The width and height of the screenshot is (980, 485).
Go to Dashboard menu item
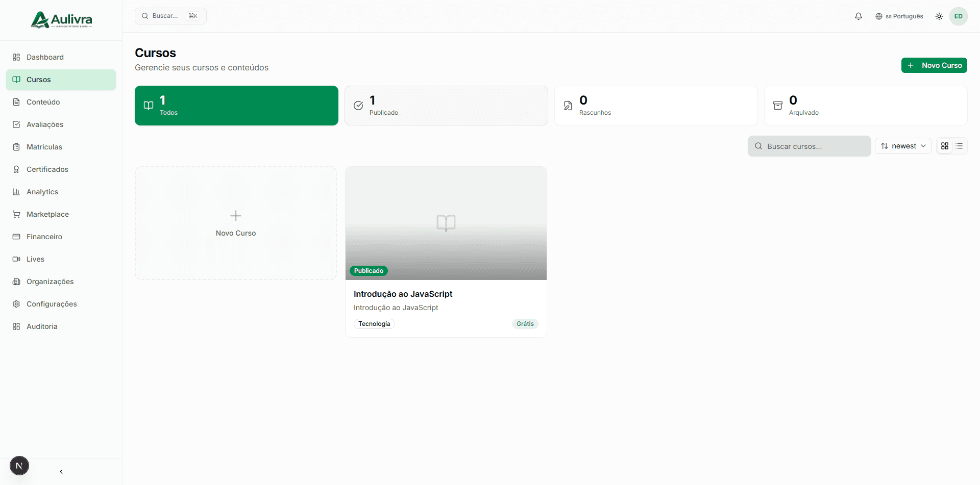tap(61, 57)
